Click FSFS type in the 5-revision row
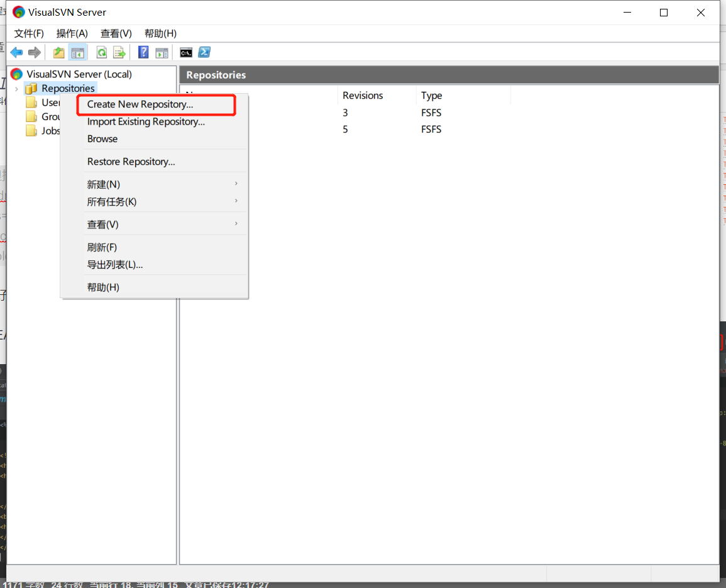Image resolution: width=726 pixels, height=588 pixels. (x=431, y=130)
